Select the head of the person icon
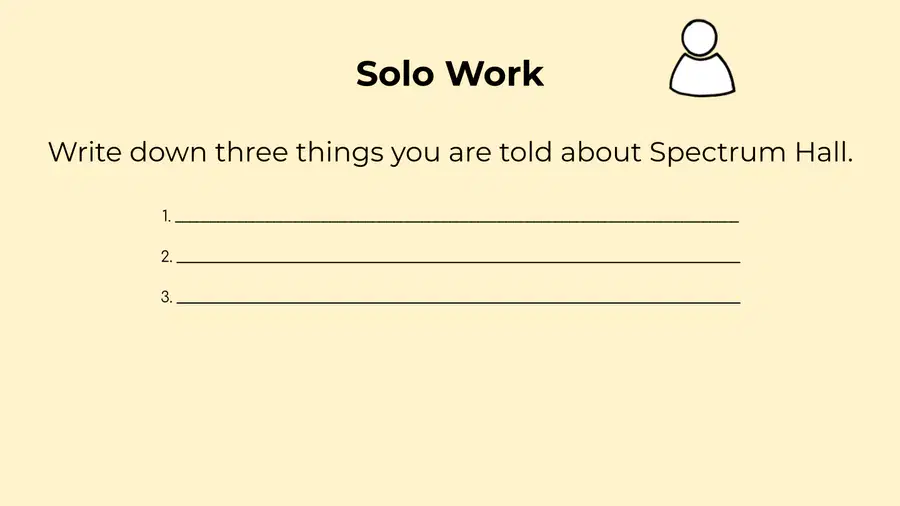The width and height of the screenshot is (900, 506). click(x=699, y=38)
